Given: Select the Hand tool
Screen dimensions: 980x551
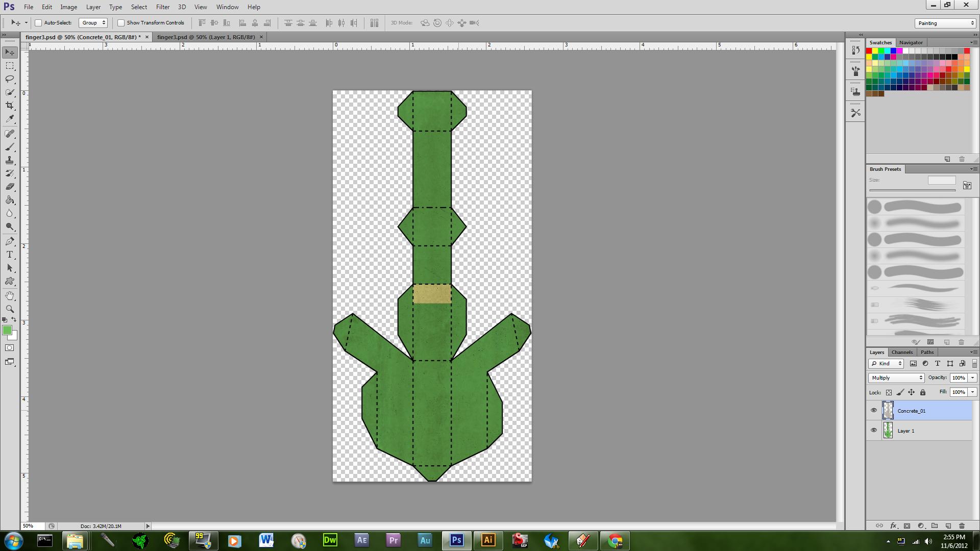Looking at the screenshot, I should pyautogui.click(x=10, y=296).
